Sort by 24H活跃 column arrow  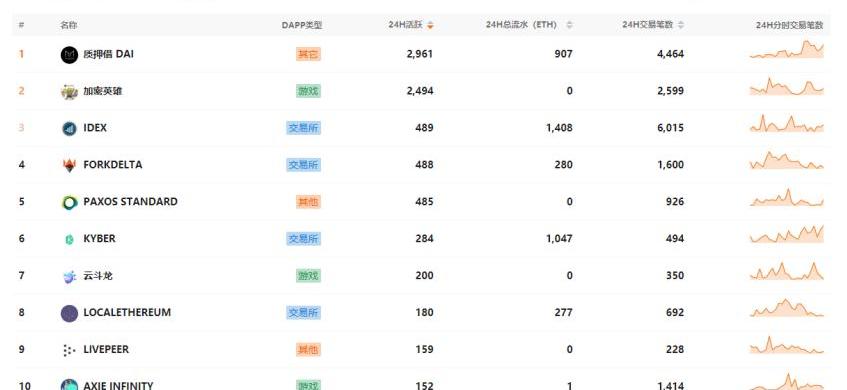(x=431, y=25)
